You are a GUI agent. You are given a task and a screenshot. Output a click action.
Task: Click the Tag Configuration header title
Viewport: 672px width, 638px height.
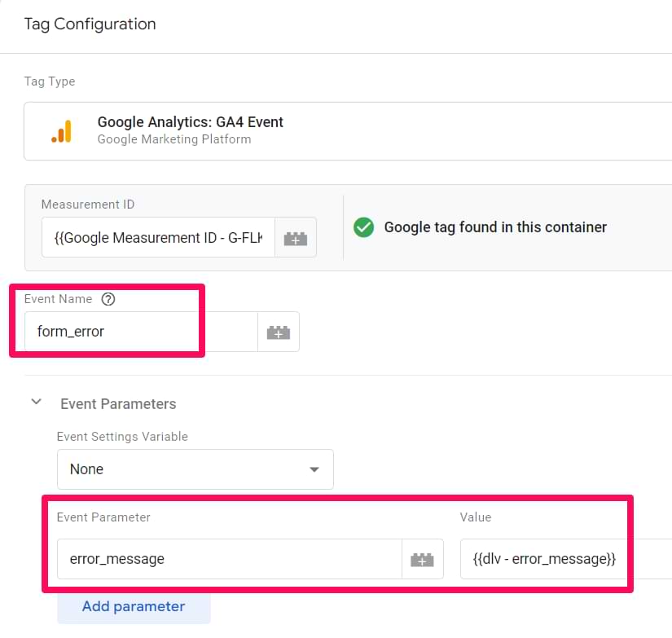click(90, 24)
